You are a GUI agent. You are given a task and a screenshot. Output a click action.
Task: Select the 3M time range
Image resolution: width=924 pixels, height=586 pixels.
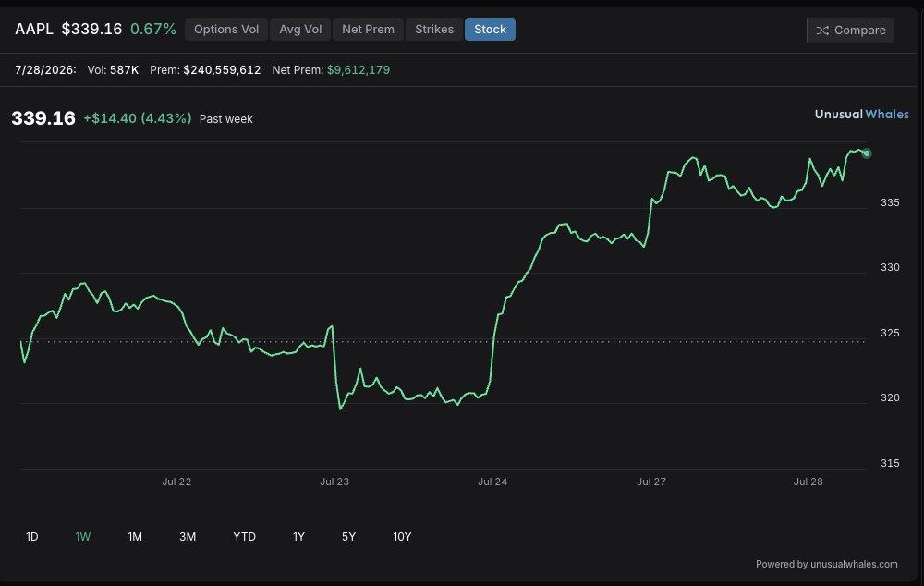(188, 536)
